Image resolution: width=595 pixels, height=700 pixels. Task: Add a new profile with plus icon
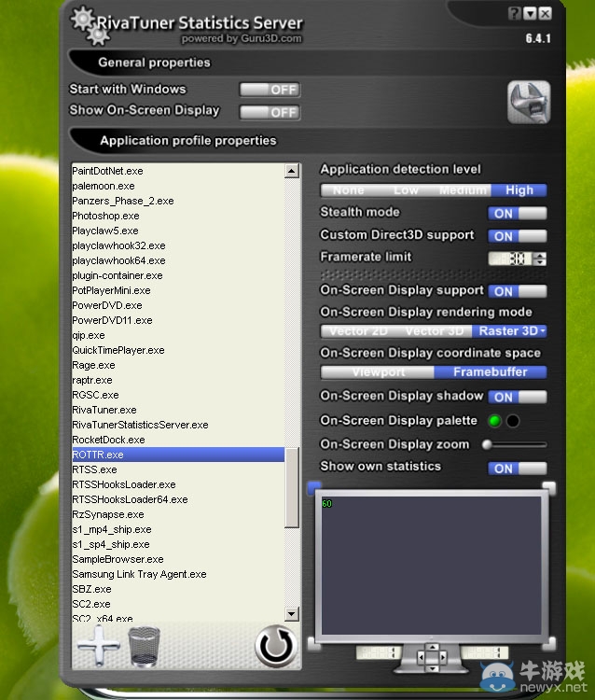coord(99,646)
